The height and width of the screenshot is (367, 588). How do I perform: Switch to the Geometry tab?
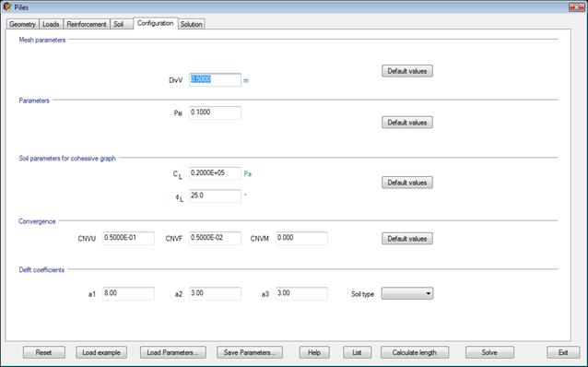pyautogui.click(x=22, y=24)
